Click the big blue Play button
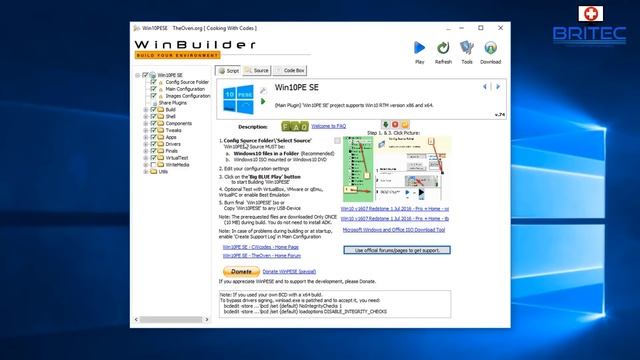The width and height of the screenshot is (640, 360). click(x=419, y=48)
